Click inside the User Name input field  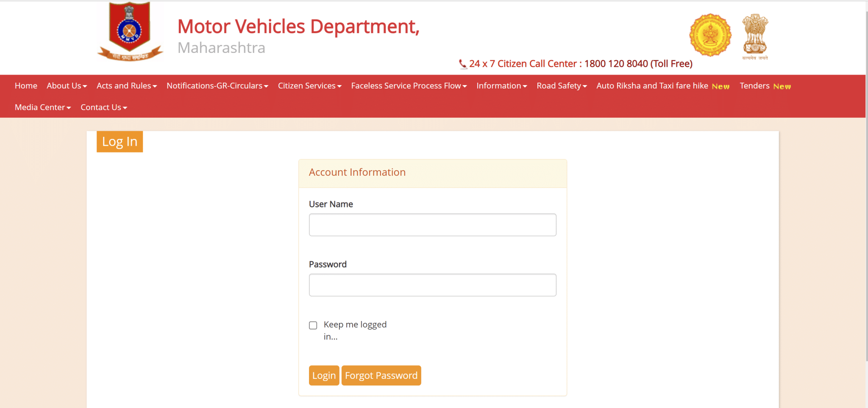click(x=432, y=225)
